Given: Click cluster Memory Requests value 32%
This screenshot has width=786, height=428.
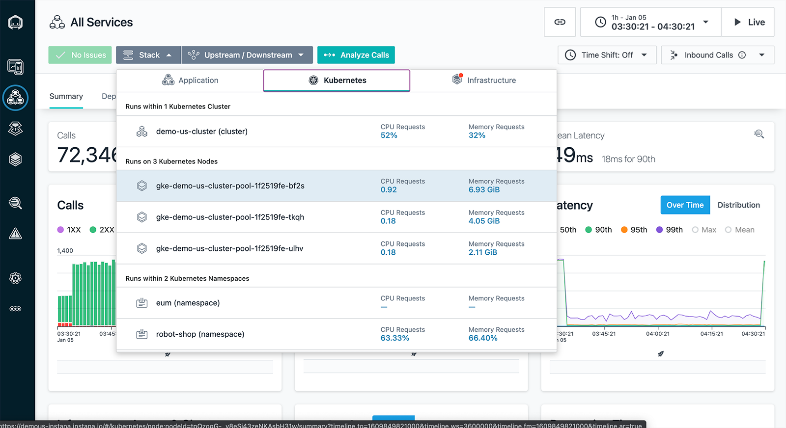Looking at the screenshot, I should [477, 135].
